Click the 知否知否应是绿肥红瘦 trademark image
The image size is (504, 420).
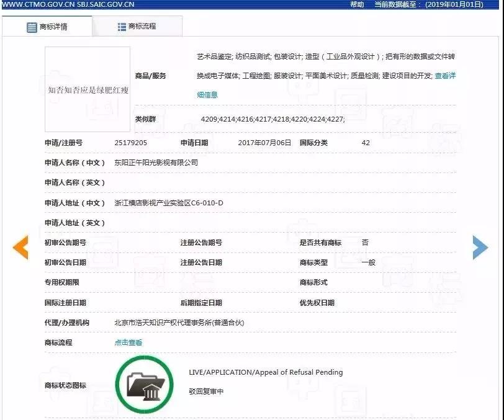(x=86, y=88)
